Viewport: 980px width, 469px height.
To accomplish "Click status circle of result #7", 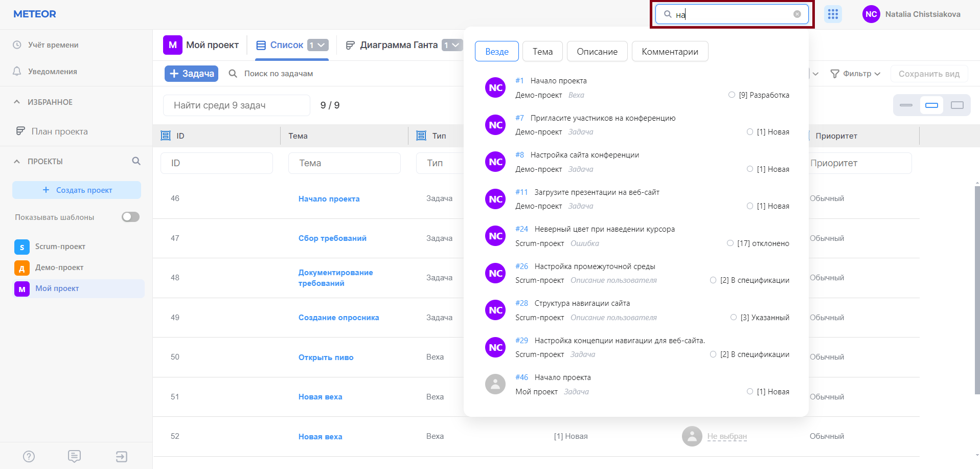I will point(750,131).
